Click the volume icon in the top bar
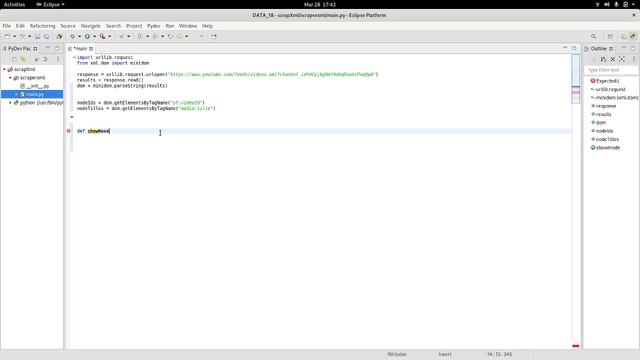This screenshot has height=360, width=640. point(607,4)
